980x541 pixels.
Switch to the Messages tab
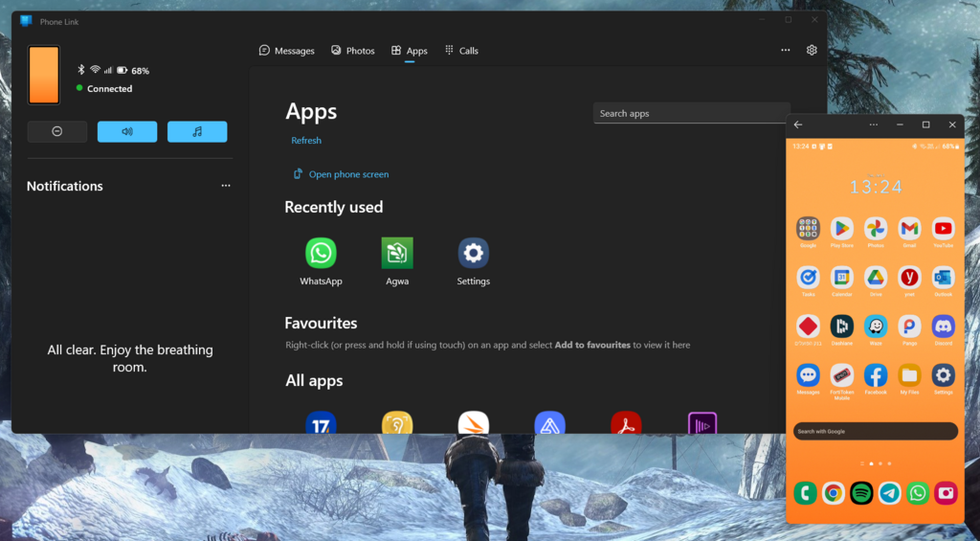(286, 51)
